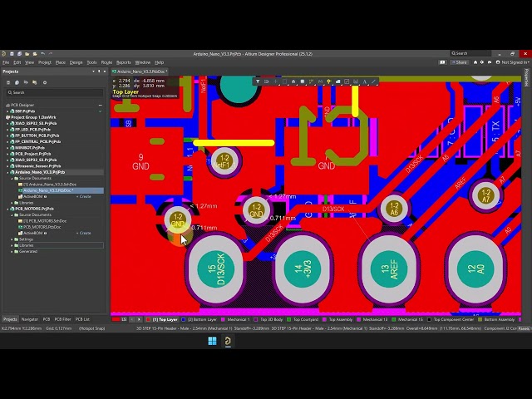Switch to the Navigator panel tab
532x399 pixels.
[30, 319]
